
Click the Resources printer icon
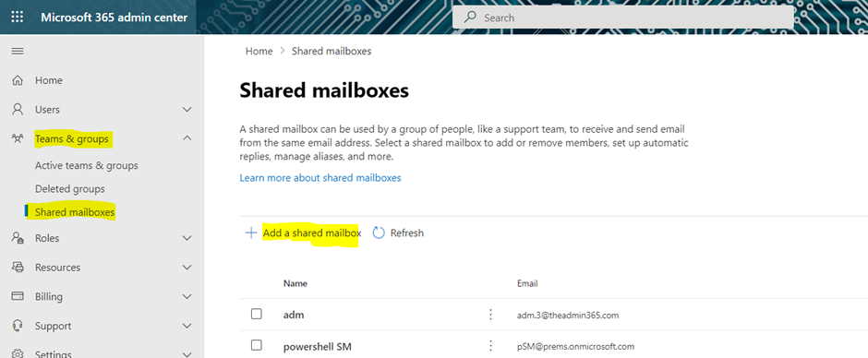pos(18,268)
